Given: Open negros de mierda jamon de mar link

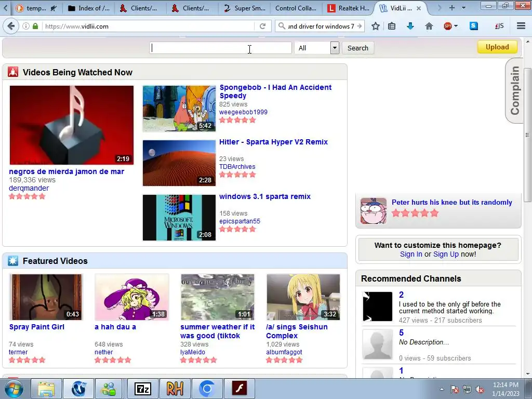Looking at the screenshot, I should 66,171.
